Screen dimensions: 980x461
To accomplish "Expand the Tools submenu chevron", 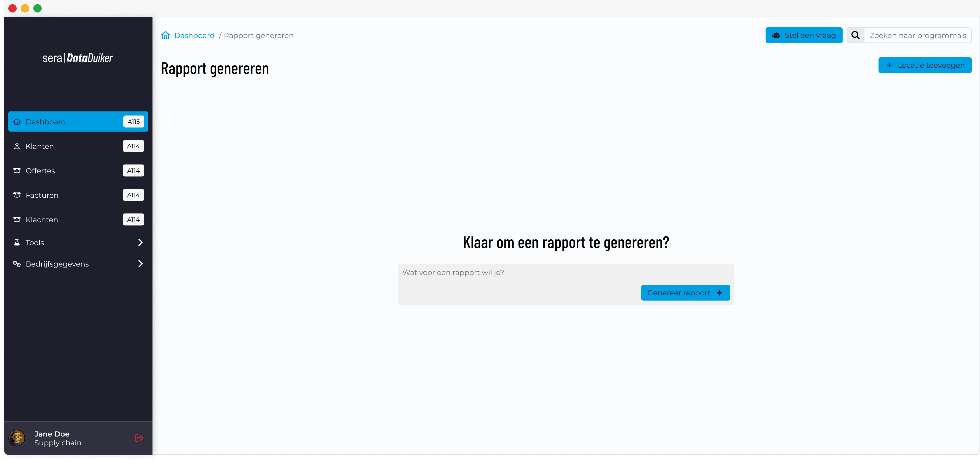I will click(x=140, y=242).
